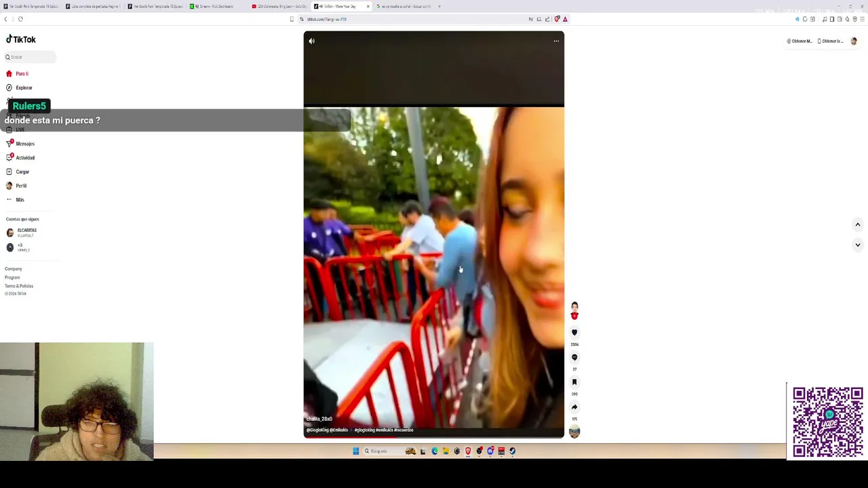Open the Explorar section
The image size is (868, 488).
coord(19,87)
